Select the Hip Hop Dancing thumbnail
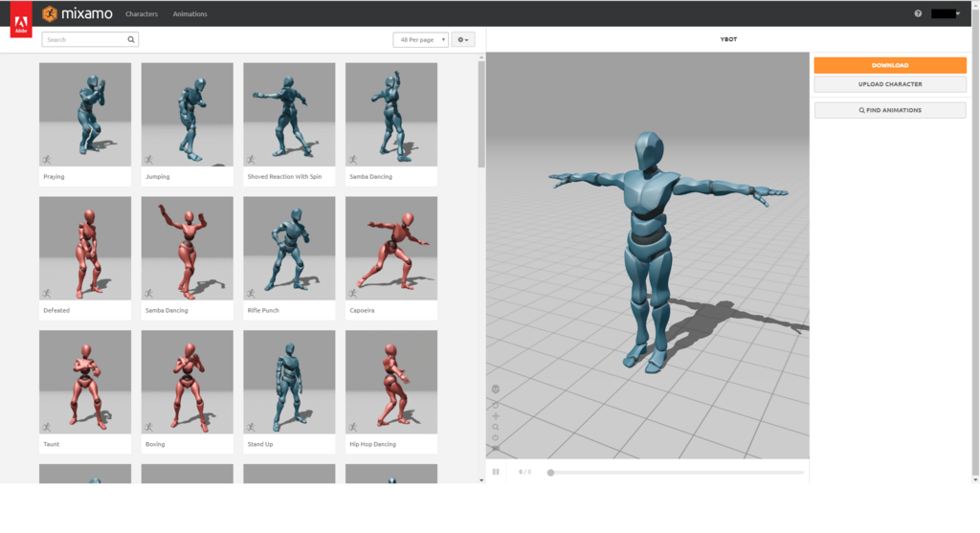The height and width of the screenshot is (533, 980). pyautogui.click(x=391, y=382)
